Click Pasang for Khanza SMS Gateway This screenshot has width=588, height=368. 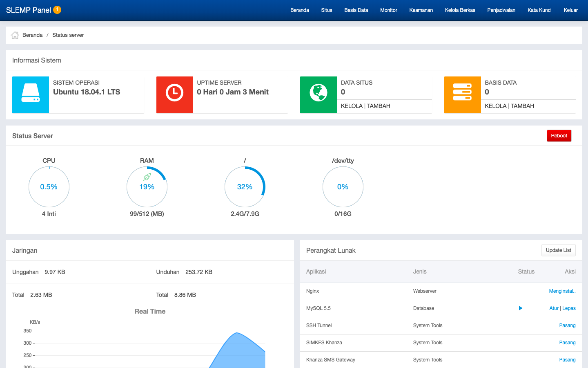click(x=568, y=360)
